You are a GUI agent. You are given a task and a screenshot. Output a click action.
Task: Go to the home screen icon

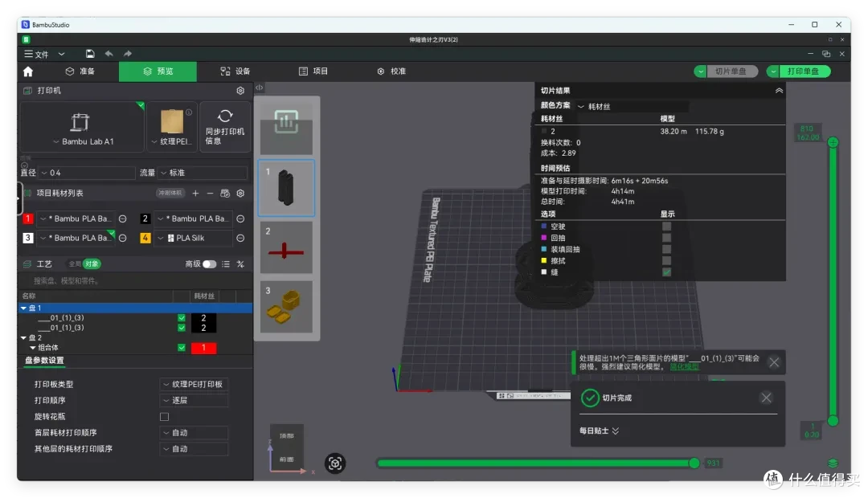[28, 71]
